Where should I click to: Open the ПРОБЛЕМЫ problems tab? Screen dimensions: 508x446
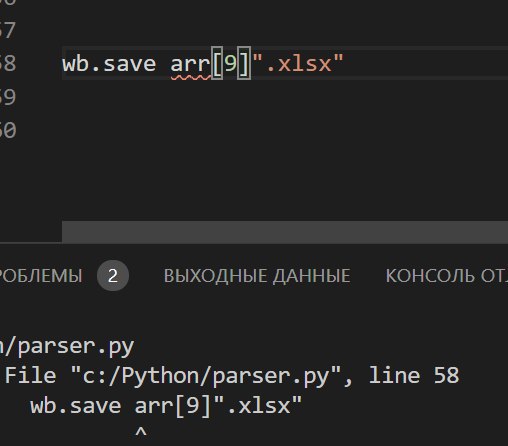41,276
